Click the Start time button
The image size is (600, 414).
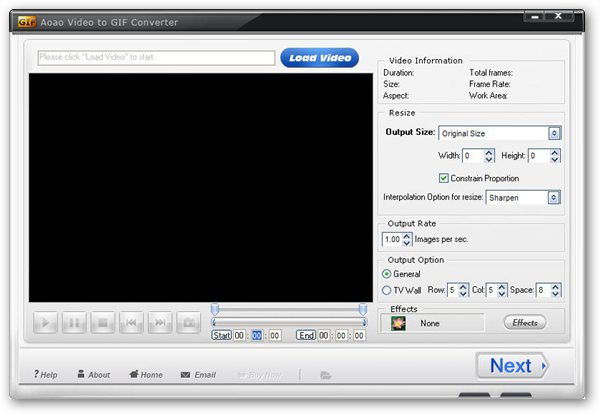[x=221, y=336]
